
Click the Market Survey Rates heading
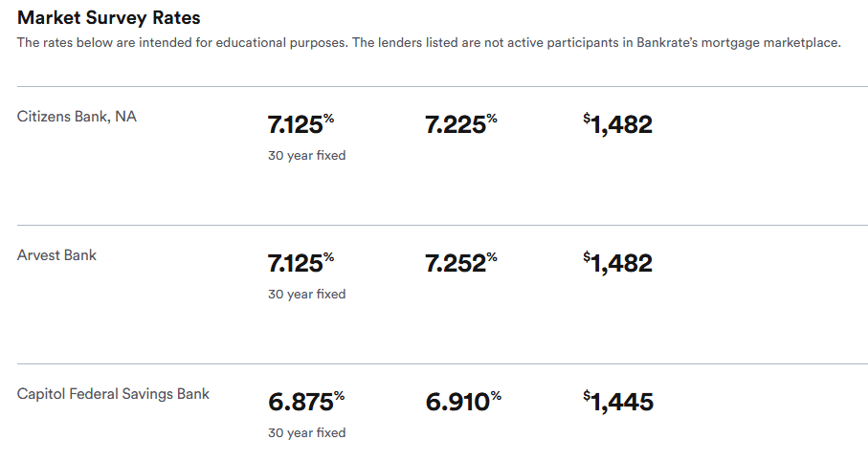(x=109, y=18)
